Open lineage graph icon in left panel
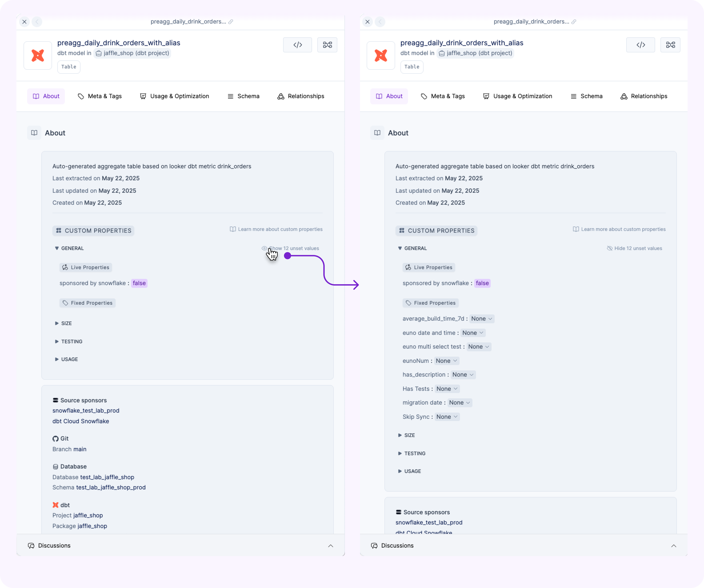 (327, 45)
